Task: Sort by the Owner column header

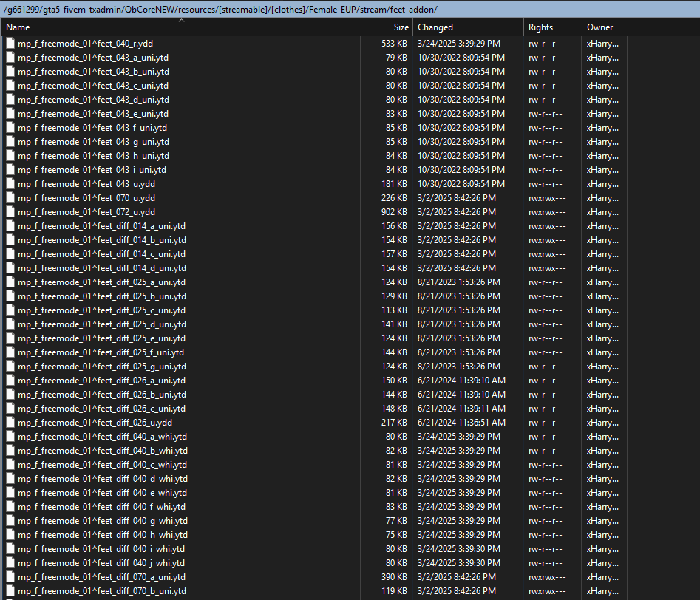Action: [605, 27]
